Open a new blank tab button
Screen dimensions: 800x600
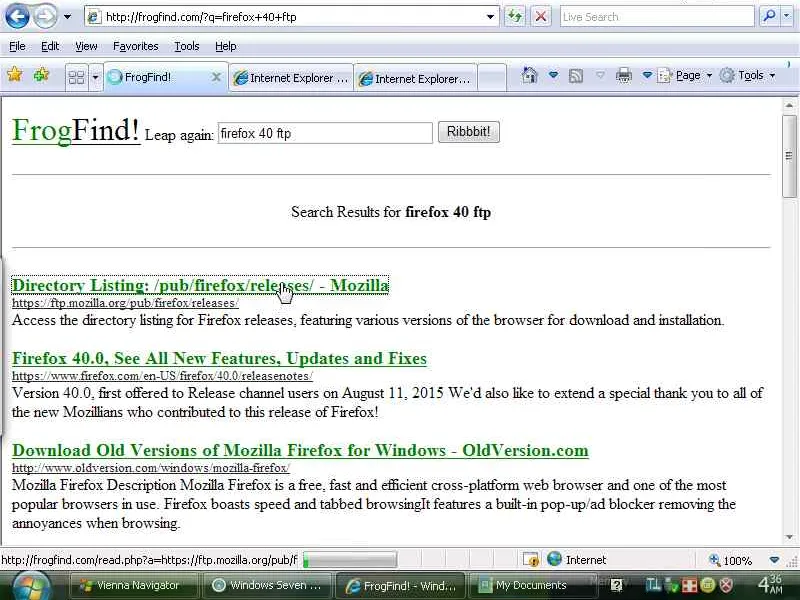click(492, 78)
